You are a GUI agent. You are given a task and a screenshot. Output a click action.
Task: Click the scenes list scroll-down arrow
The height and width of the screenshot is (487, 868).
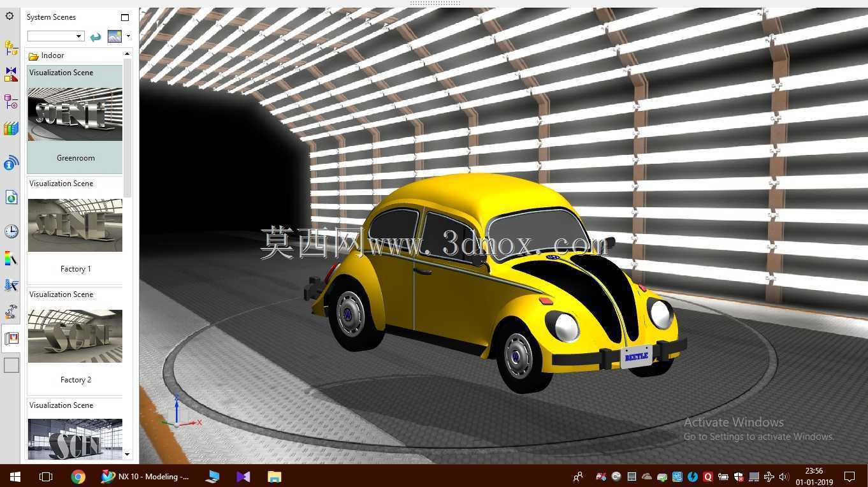coord(127,454)
